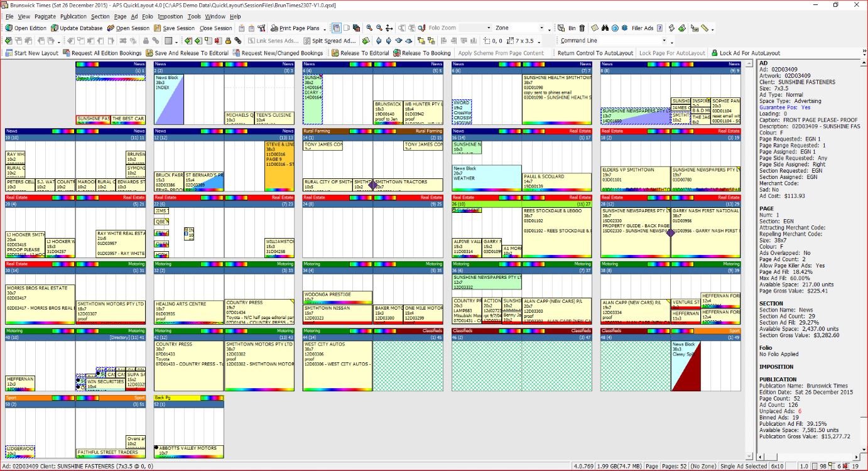This screenshot has width=868, height=471.
Task: Toggle Lock Ad For AutoLayout
Action: coord(746,53)
